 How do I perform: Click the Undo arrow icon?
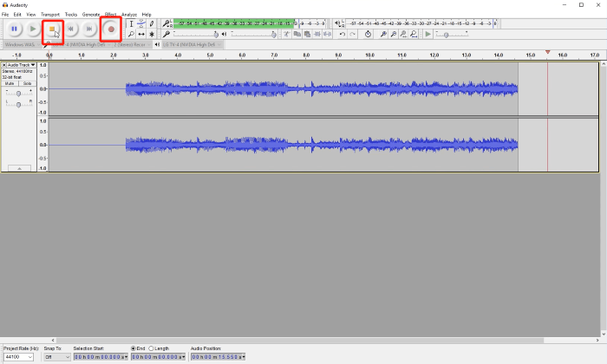(x=342, y=35)
